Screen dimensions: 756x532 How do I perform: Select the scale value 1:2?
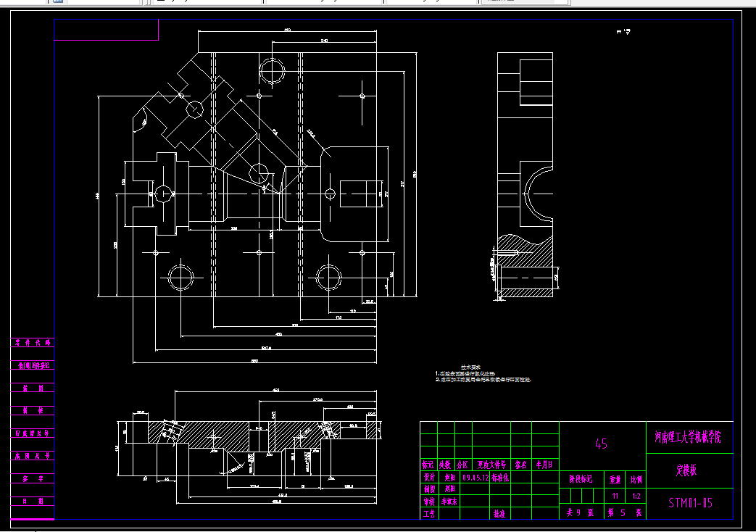[636, 496]
